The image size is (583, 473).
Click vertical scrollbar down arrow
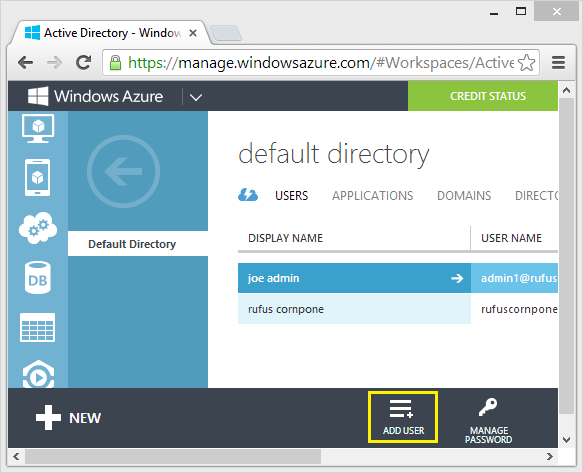(567, 440)
